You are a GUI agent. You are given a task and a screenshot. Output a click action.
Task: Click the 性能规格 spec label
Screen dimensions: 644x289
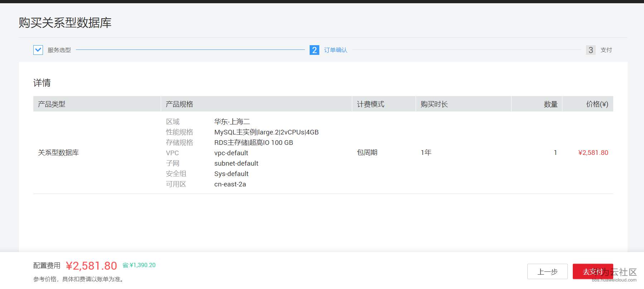click(x=179, y=132)
